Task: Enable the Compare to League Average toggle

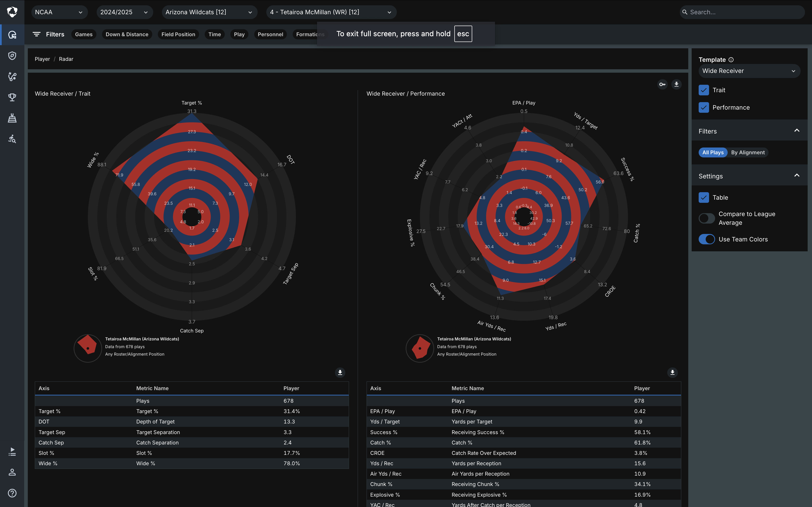Action: (x=707, y=218)
